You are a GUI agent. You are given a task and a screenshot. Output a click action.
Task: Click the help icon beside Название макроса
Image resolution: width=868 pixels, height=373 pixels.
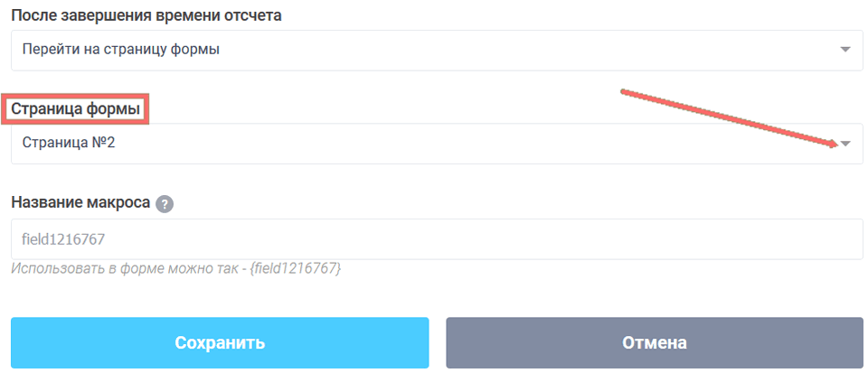[164, 203]
